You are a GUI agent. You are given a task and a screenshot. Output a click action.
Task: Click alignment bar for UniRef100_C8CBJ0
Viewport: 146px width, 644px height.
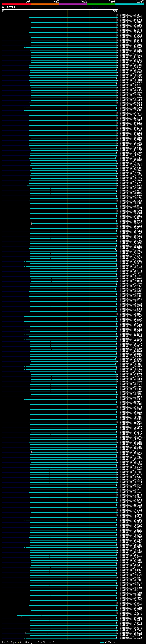tap(71, 15)
